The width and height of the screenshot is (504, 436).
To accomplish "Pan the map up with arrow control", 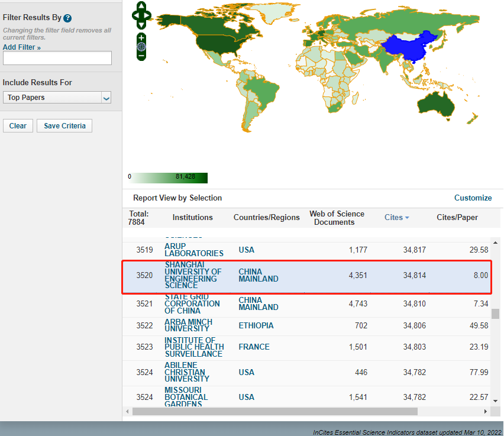I will pos(141,6).
